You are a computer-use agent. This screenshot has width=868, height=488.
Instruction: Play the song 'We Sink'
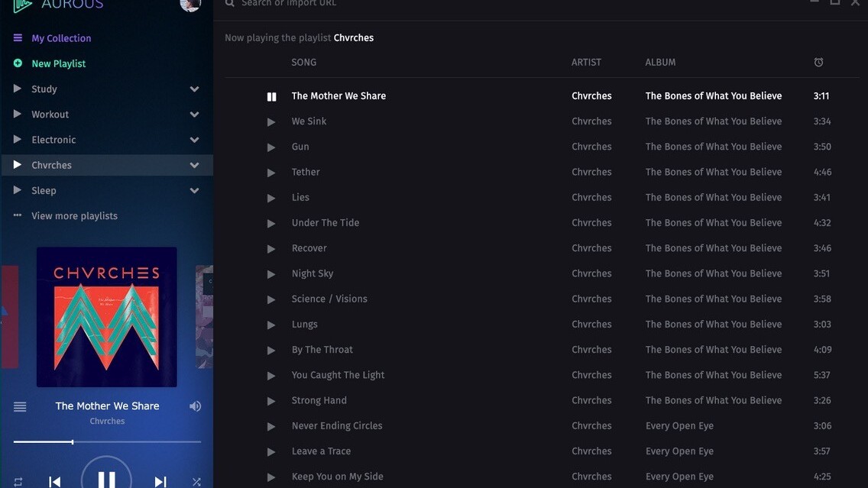(271, 122)
